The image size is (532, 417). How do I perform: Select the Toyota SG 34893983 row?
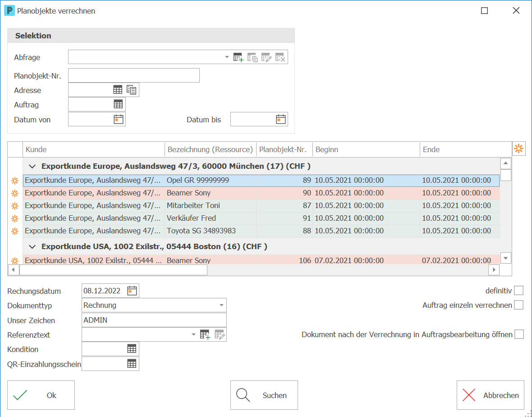261,231
